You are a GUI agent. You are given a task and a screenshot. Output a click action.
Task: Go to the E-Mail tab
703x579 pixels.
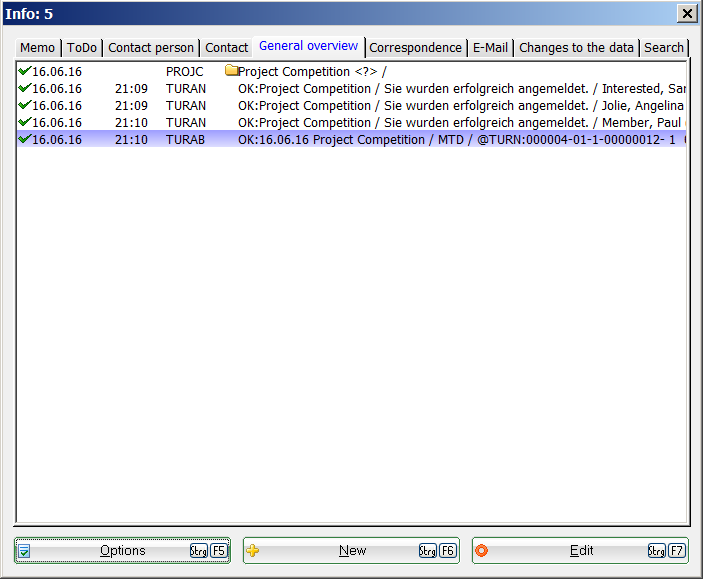click(490, 48)
